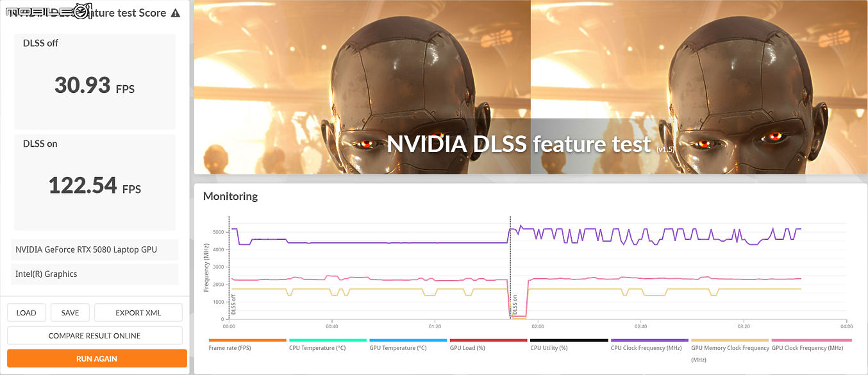Start the test with RUN AGAIN
The width and height of the screenshot is (868, 375).
click(97, 358)
